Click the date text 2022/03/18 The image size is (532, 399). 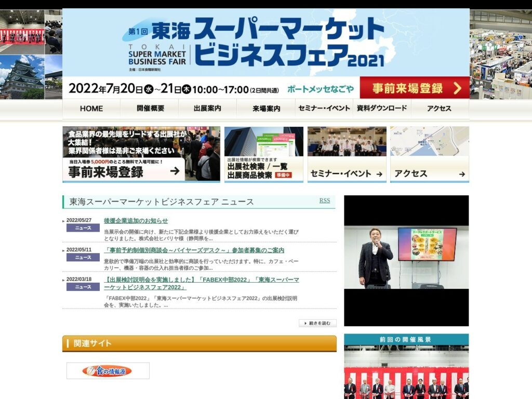(79, 279)
